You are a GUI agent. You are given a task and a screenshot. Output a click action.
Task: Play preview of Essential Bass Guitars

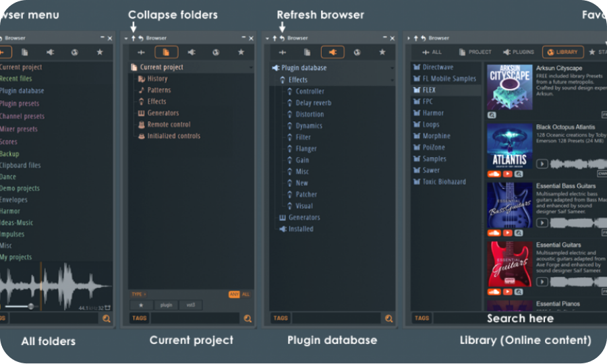[x=542, y=223]
